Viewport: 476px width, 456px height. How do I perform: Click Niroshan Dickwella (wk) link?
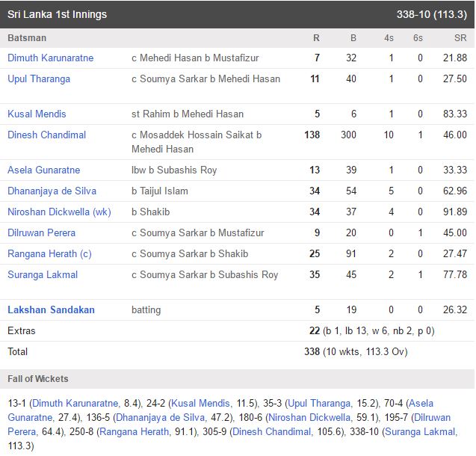coord(59,212)
